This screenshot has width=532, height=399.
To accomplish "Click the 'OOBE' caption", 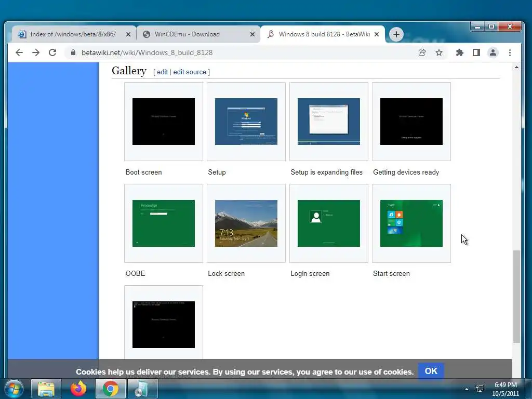I will click(x=136, y=273).
